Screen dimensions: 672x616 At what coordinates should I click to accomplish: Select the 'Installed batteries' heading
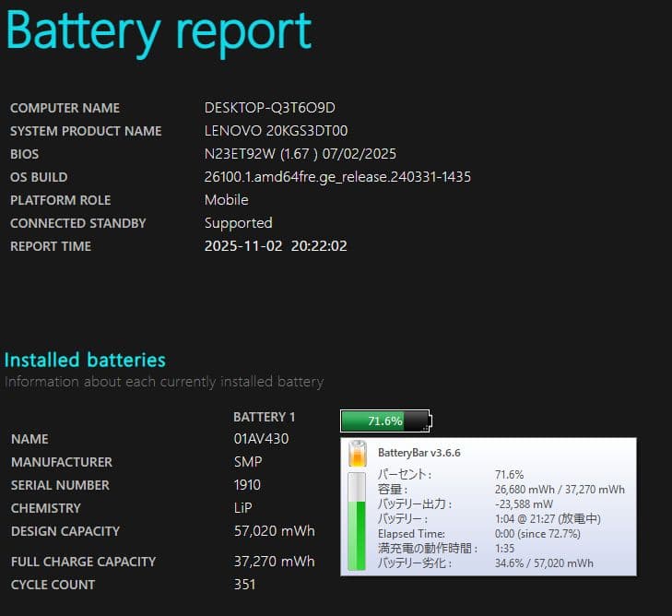(x=85, y=360)
